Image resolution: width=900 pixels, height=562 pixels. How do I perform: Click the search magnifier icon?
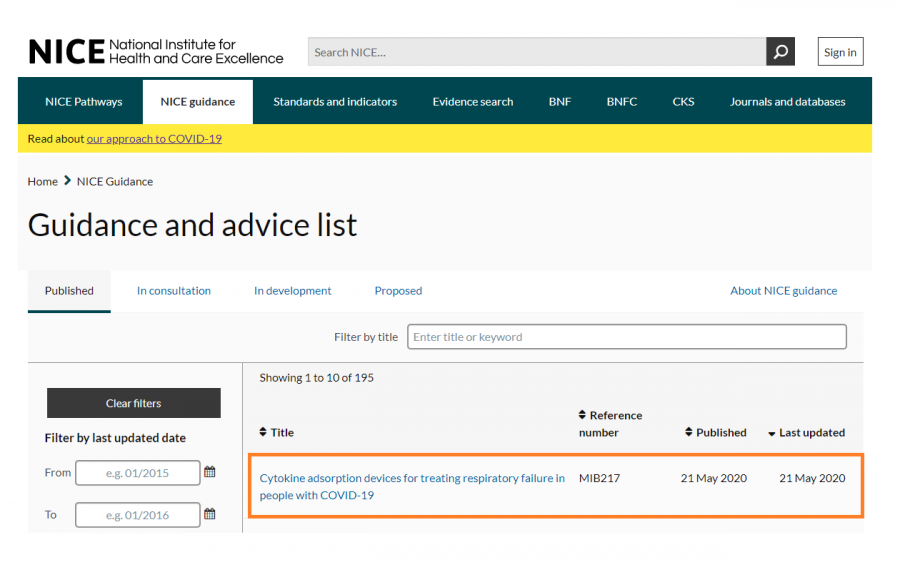tap(780, 52)
